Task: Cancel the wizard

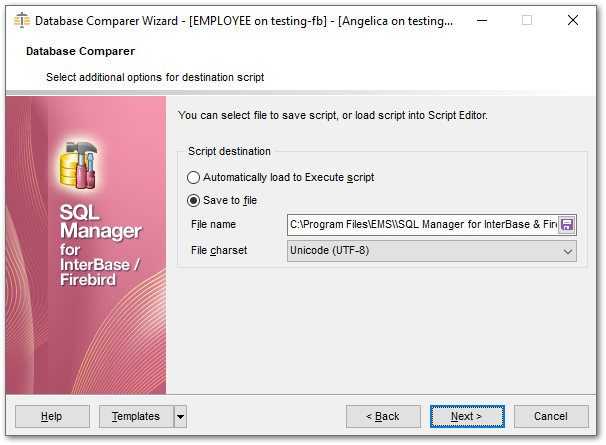Action: (551, 416)
